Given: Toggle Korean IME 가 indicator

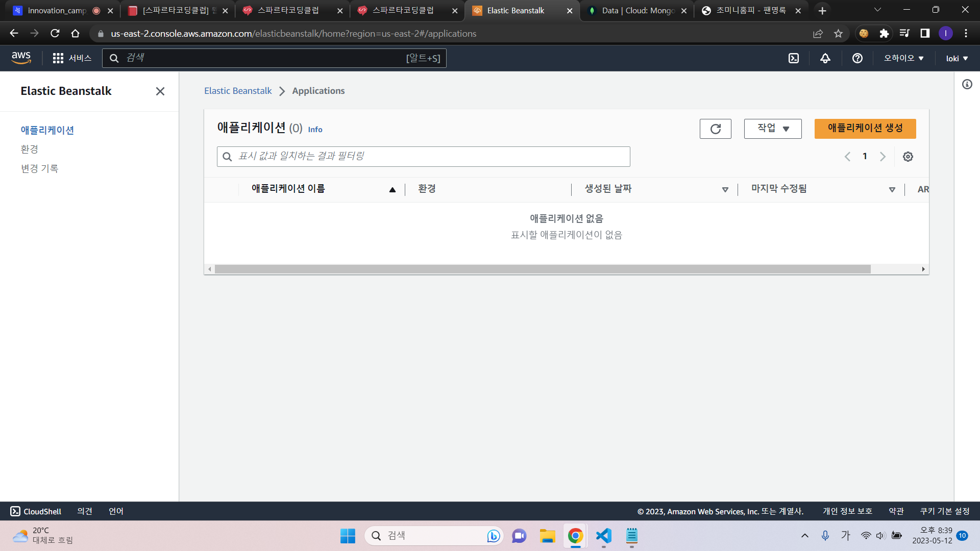Looking at the screenshot, I should coord(846,536).
